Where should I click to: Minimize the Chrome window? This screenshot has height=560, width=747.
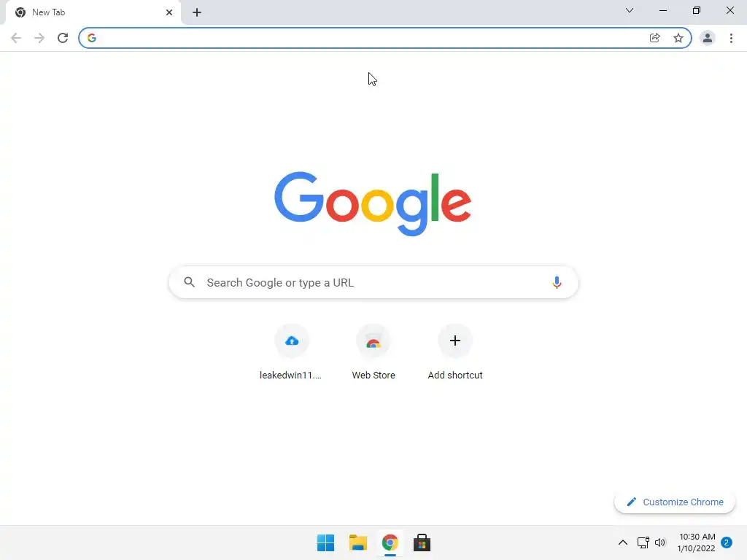coord(662,10)
